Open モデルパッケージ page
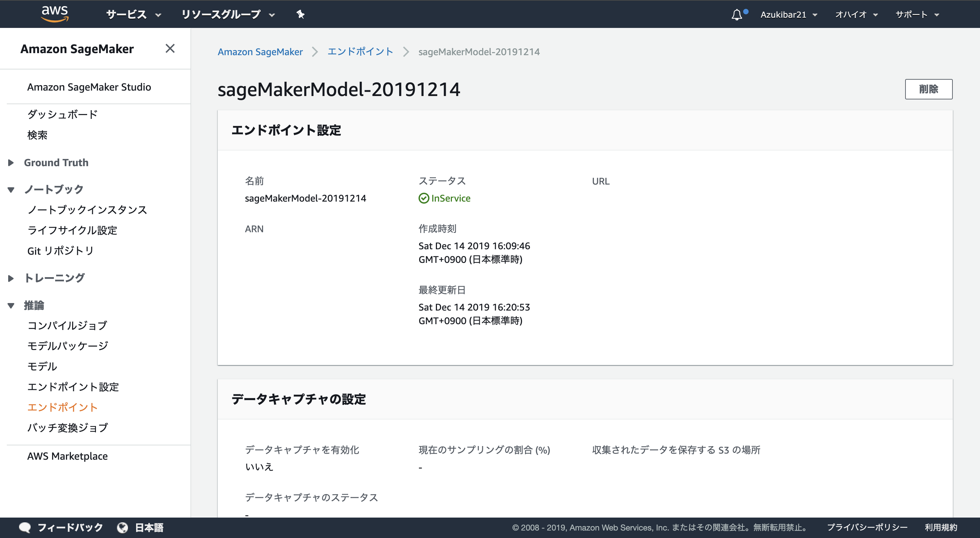980x538 pixels. tap(68, 346)
